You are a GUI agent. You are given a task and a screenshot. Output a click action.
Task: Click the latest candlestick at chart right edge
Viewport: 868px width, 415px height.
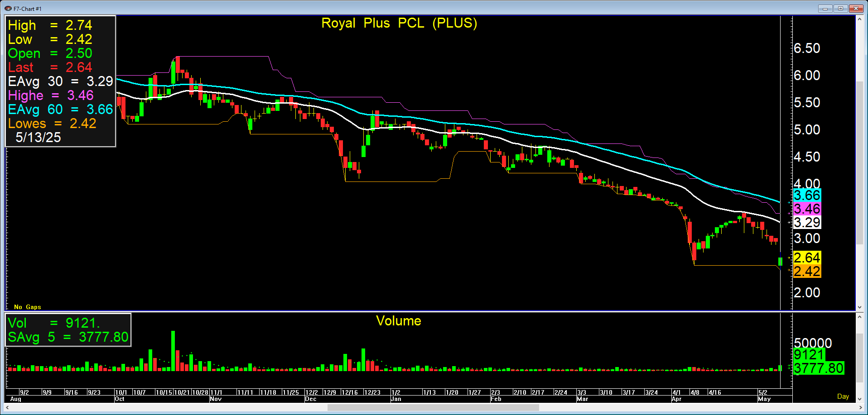tap(780, 261)
